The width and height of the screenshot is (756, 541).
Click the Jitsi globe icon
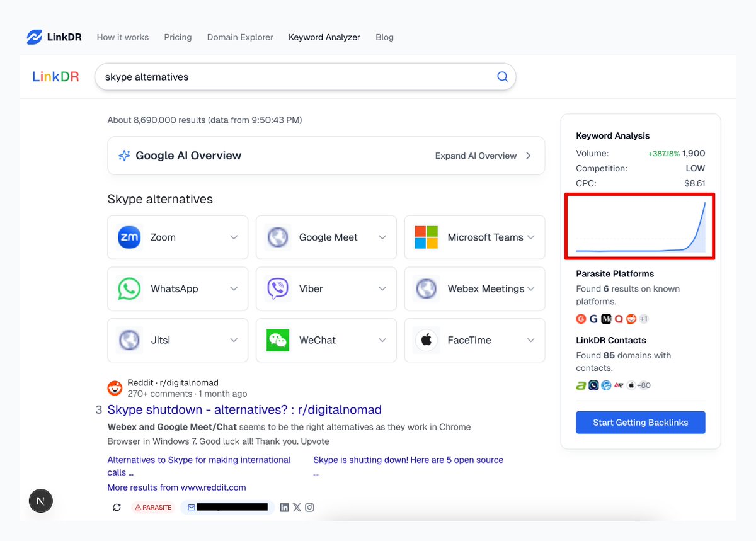point(129,340)
